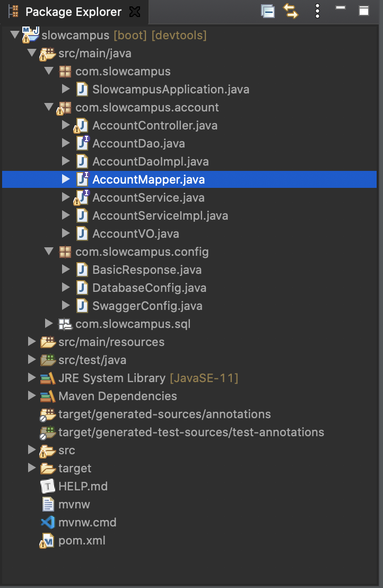383x588 pixels.
Task: Select the HELP.md file name
Action: pos(83,487)
